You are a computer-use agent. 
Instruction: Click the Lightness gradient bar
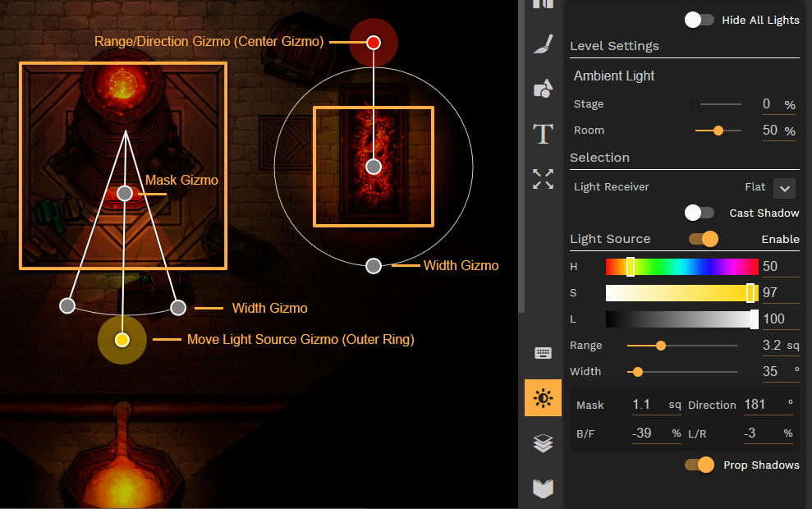pyautogui.click(x=682, y=319)
